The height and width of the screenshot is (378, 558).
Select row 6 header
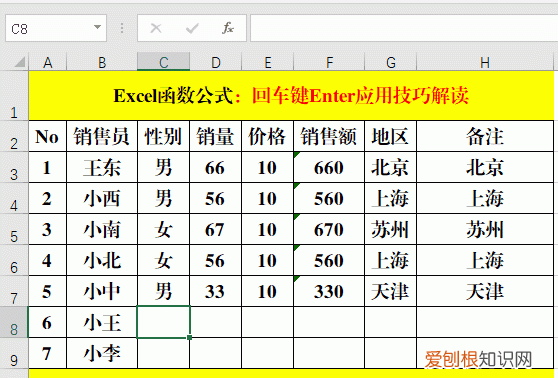[x=14, y=260]
